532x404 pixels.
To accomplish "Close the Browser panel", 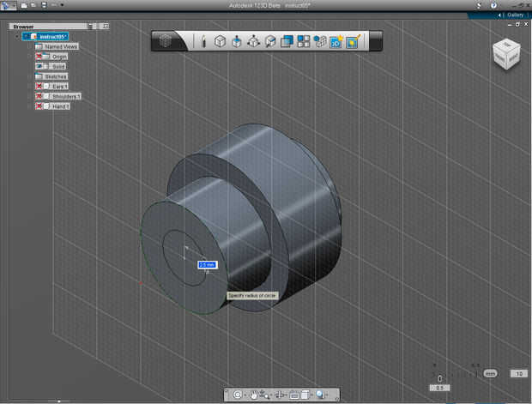I will point(106,26).
